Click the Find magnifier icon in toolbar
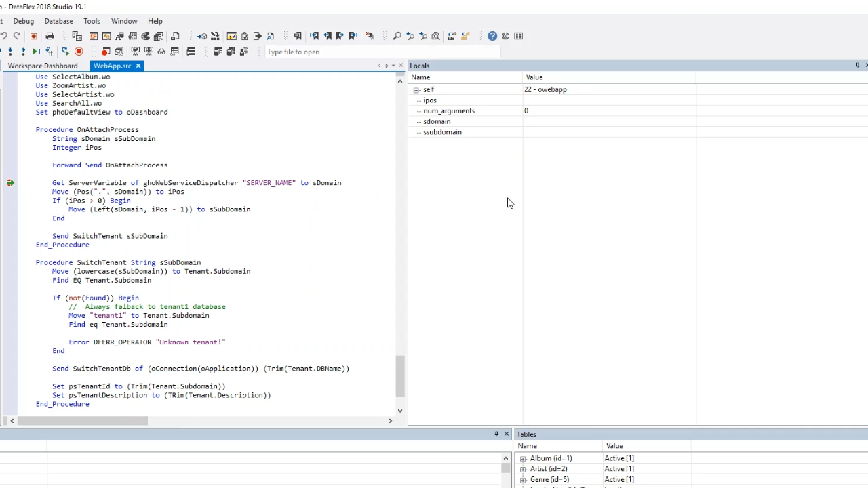The height and width of the screenshot is (488, 868). coord(397,36)
